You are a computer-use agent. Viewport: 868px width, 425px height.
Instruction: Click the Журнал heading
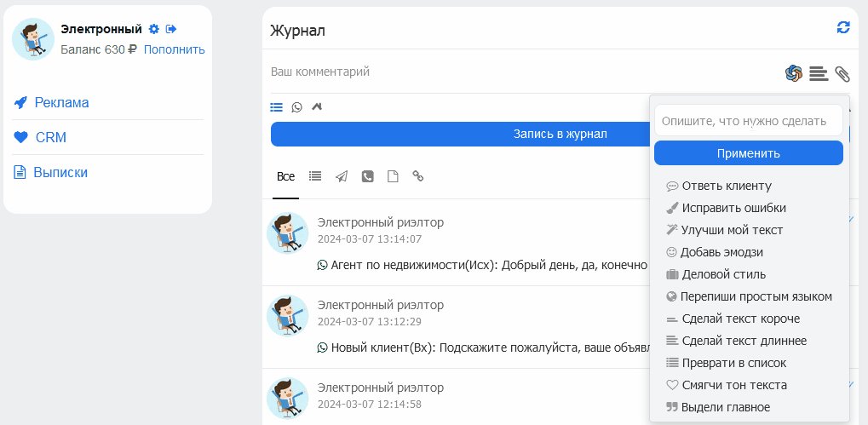298,31
